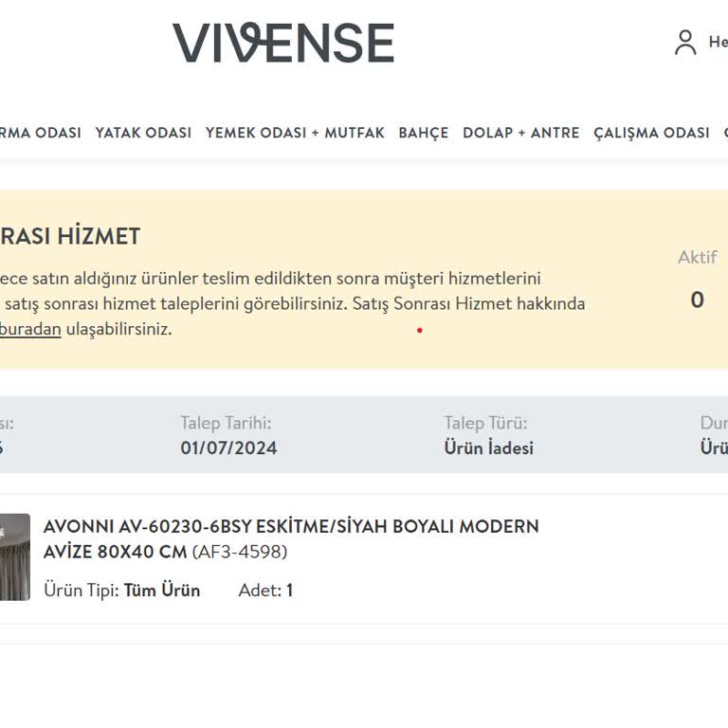Click the Adet: 1 quantity text

click(265, 591)
